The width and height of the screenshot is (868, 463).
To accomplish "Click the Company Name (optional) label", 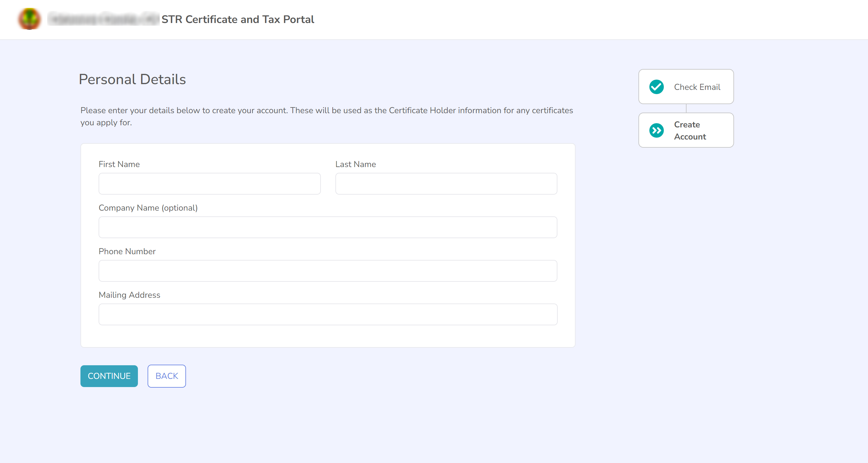I will 148,208.
